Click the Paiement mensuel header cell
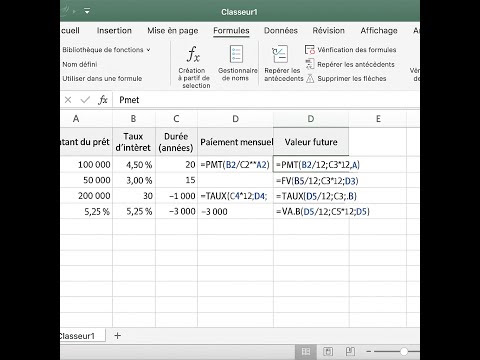 click(x=235, y=142)
